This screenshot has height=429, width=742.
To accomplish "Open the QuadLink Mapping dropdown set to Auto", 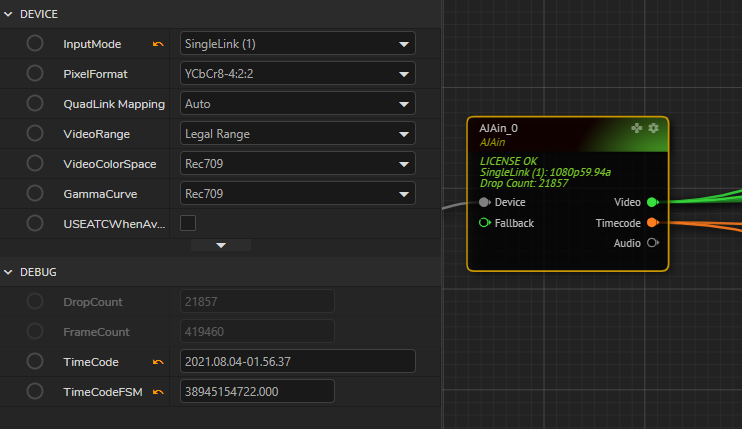I will pyautogui.click(x=297, y=103).
